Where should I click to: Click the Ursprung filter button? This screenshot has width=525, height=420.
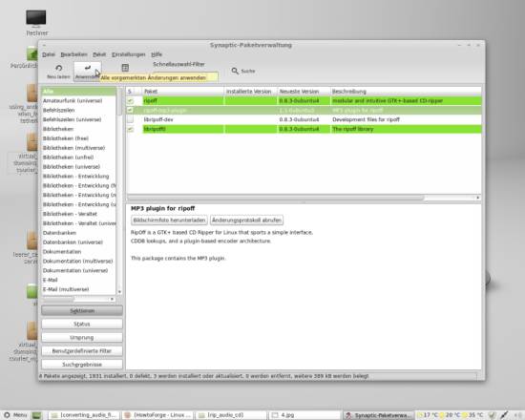pos(82,337)
